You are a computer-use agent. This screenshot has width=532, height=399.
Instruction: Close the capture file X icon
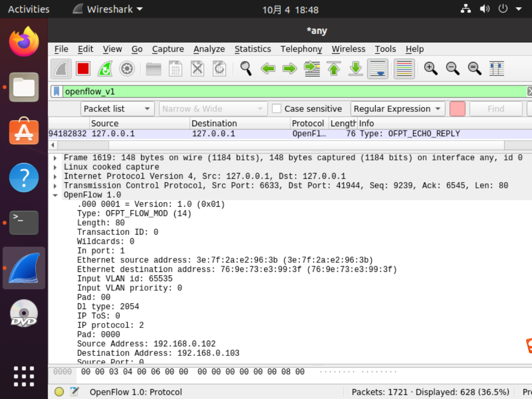point(197,69)
